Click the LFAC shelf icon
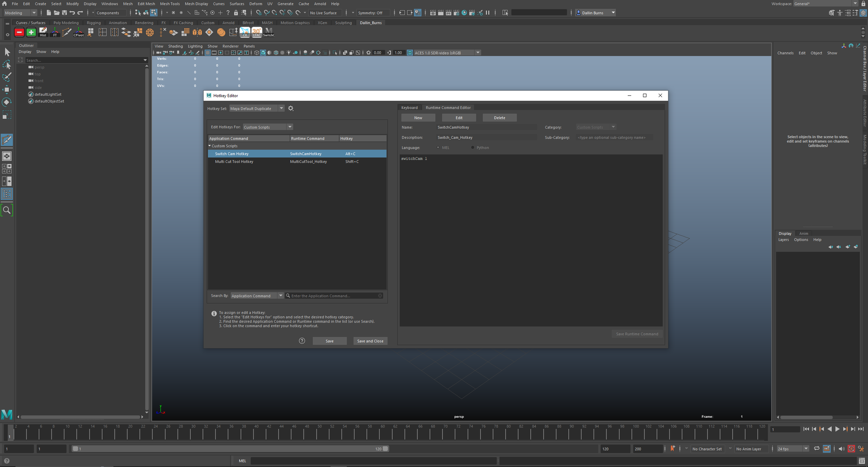 click(x=257, y=32)
